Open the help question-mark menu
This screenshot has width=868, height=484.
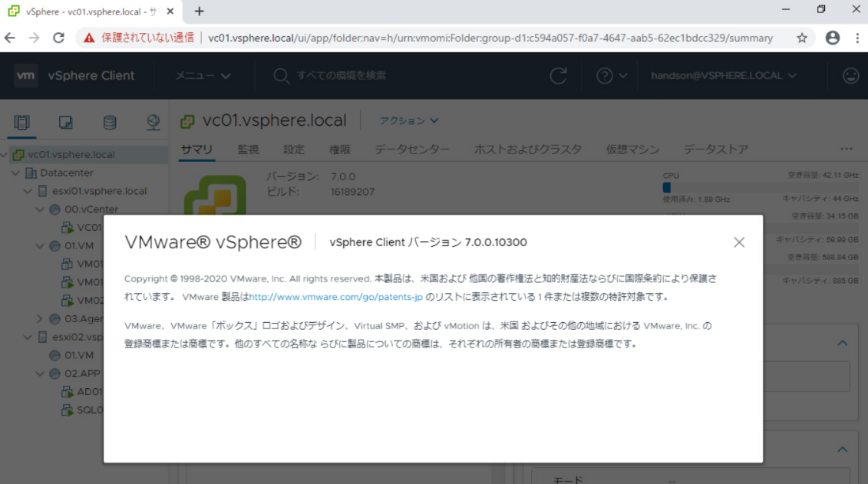(611, 76)
